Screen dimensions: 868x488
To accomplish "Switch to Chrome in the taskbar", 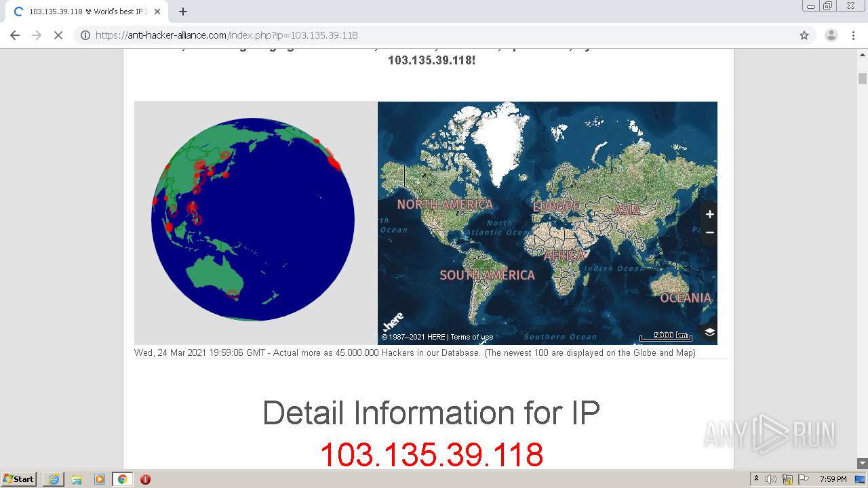I will 122,479.
